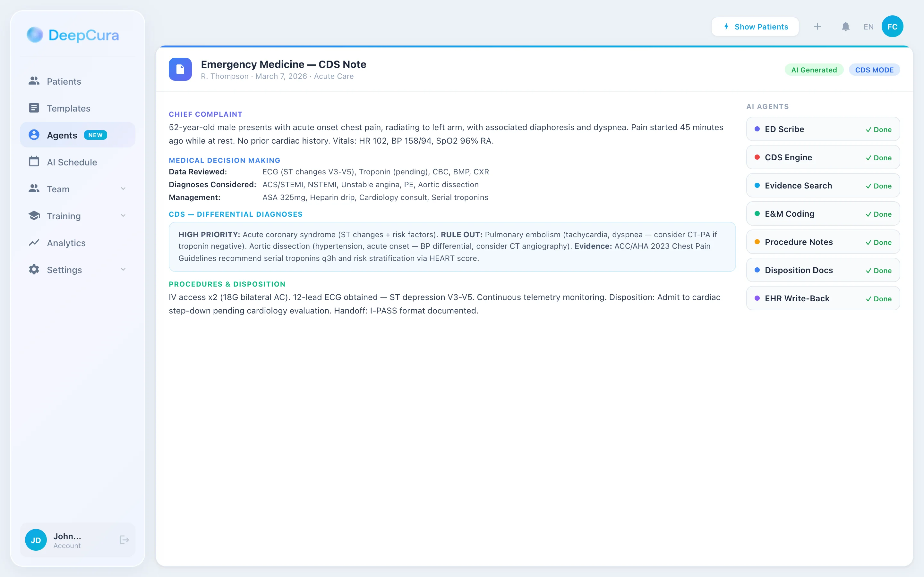Click the FC avatar circle
Image resolution: width=924 pixels, height=577 pixels.
click(x=892, y=26)
